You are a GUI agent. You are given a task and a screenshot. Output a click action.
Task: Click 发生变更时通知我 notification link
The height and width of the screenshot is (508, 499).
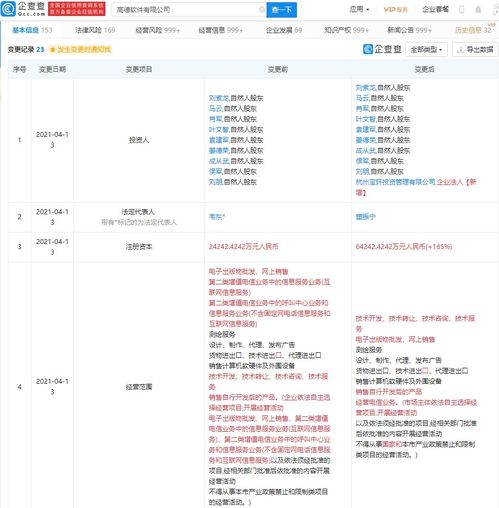pos(84,50)
